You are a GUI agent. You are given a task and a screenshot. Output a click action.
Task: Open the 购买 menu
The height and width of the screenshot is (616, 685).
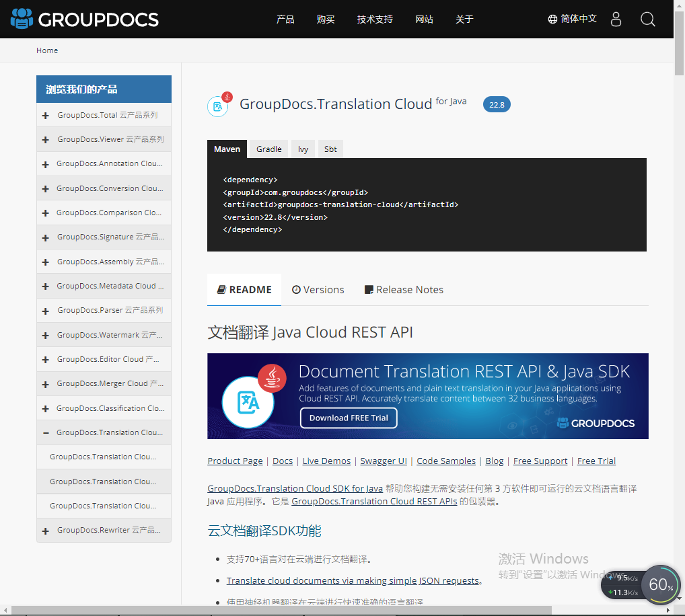tap(326, 20)
